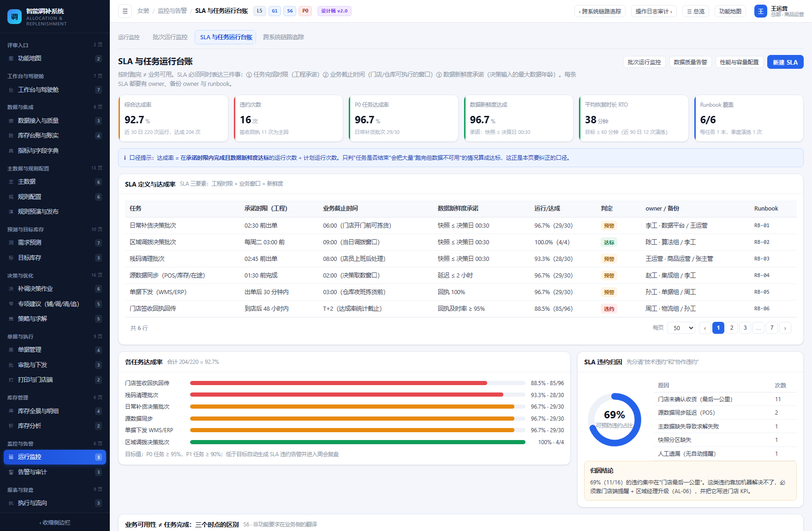Go to page 7 in pagination
Image resolution: width=812 pixels, height=531 pixels.
(772, 328)
